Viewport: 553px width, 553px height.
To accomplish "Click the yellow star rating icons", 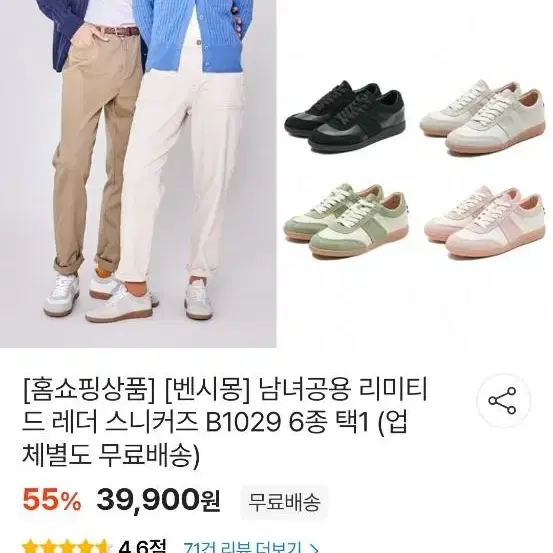I will coord(66,547).
